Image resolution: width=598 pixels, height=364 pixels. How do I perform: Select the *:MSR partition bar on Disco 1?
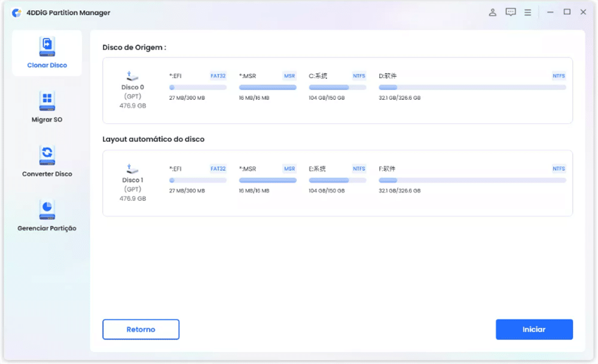pyautogui.click(x=267, y=180)
